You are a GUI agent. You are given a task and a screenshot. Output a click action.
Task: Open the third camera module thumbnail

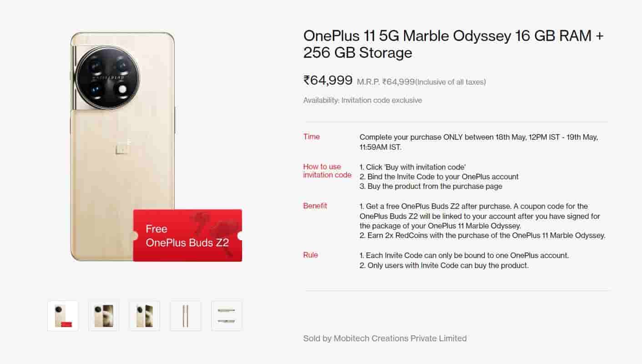(x=144, y=315)
